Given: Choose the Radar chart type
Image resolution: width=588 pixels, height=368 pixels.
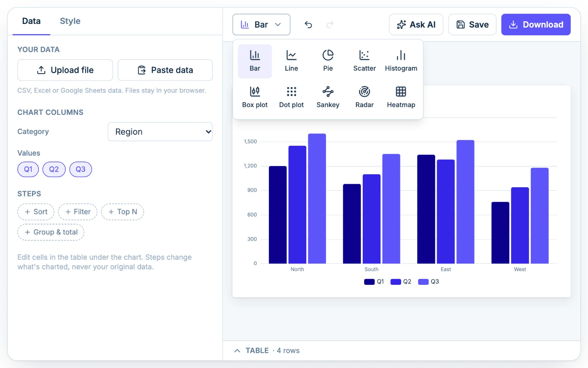Looking at the screenshot, I should click(x=365, y=98).
